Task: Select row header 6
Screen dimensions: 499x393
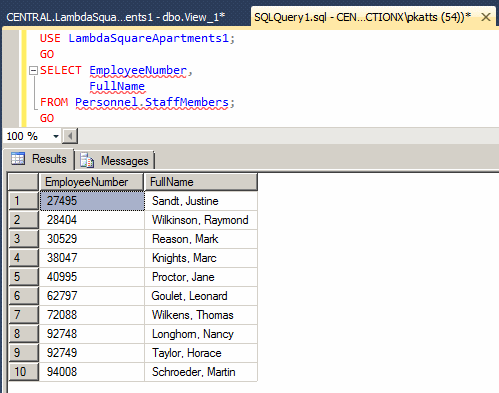Action: click(x=23, y=296)
